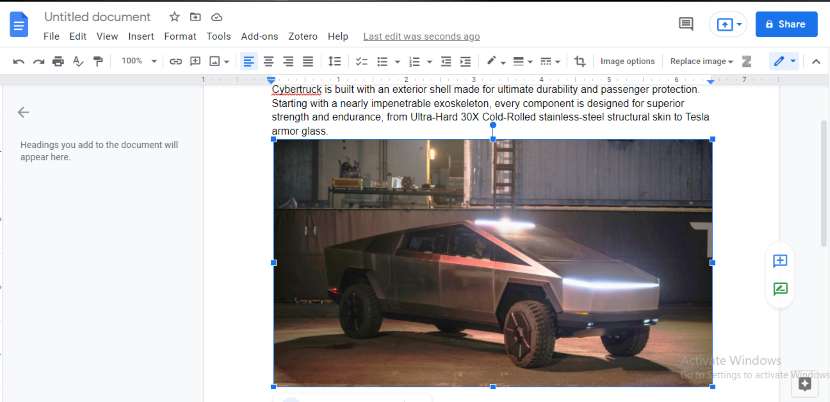This screenshot has height=402, width=830.
Task: Open the View menu
Action: coord(107,37)
